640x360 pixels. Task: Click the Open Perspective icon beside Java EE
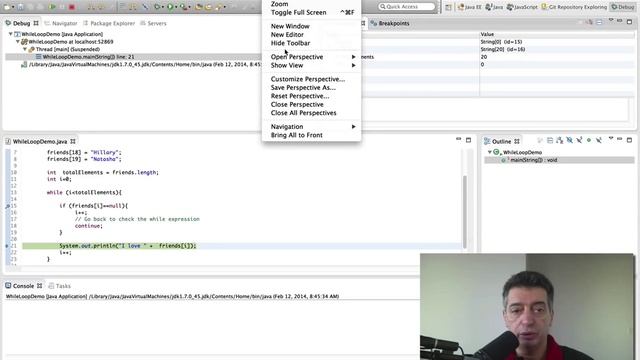tap(449, 7)
